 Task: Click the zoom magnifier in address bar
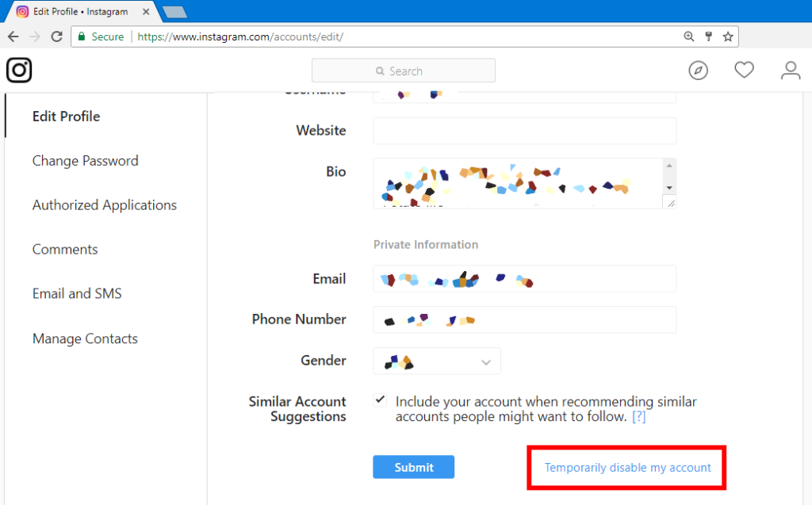point(688,36)
